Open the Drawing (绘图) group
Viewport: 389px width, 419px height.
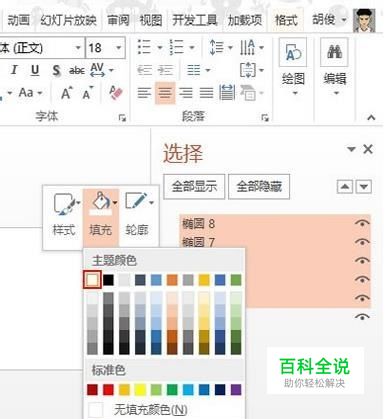point(293,68)
